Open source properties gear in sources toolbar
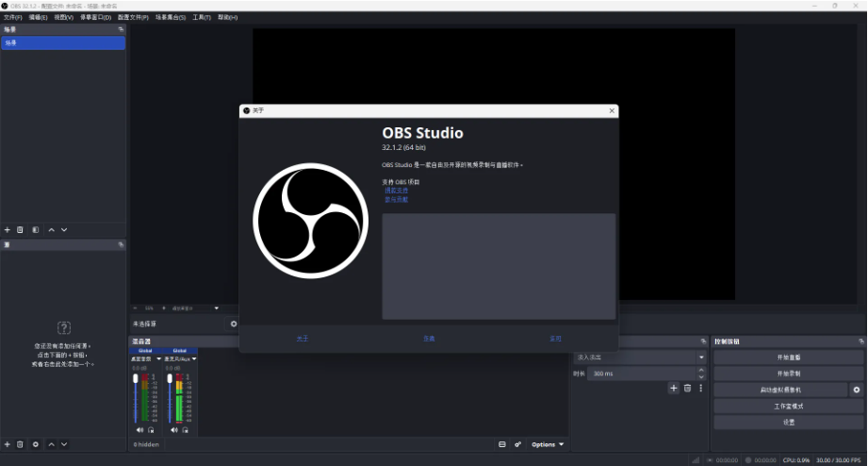Screen dimensions: 868x466 pyautogui.click(x=36, y=444)
